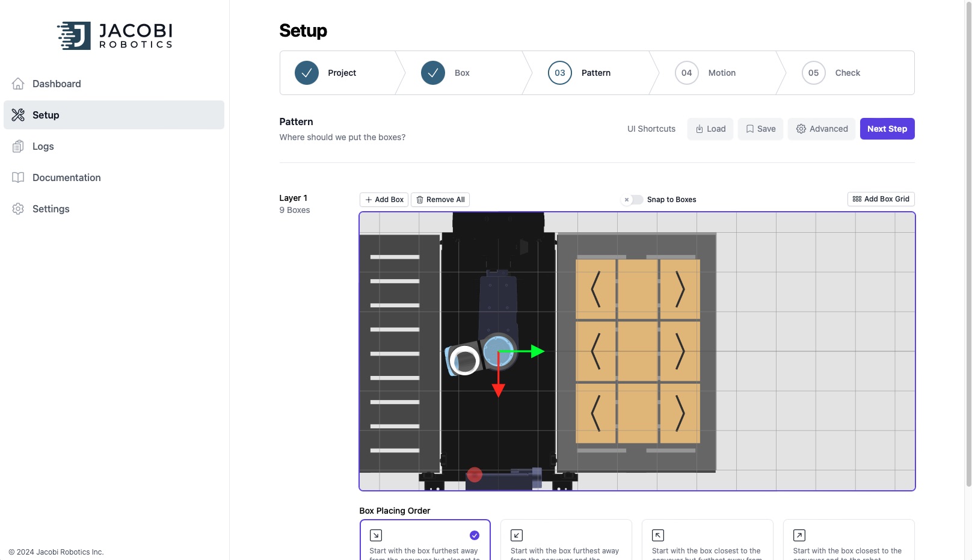Image resolution: width=972 pixels, height=560 pixels.
Task: Click the selected checkmark on first order card
Action: click(475, 535)
